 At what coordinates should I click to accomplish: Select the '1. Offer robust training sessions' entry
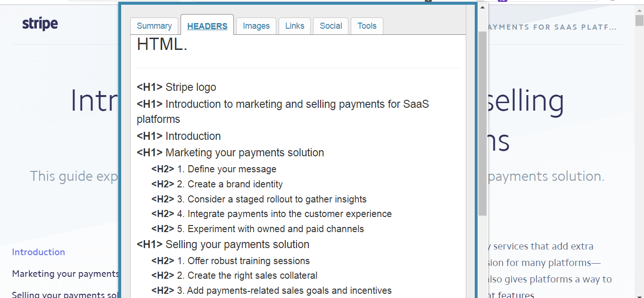pos(243,261)
